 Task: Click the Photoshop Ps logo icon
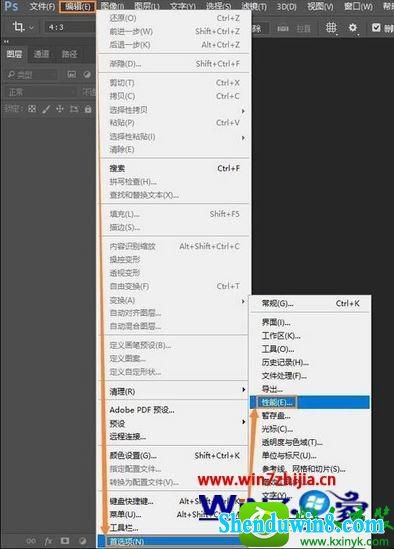11,6
